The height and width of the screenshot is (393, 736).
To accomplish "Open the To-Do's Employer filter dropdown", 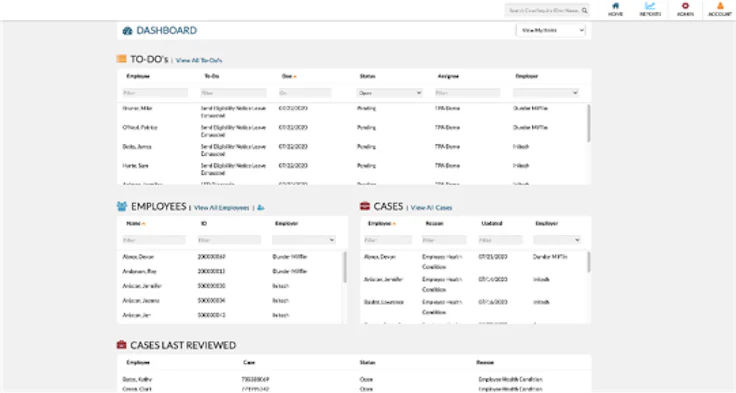I will click(x=546, y=93).
